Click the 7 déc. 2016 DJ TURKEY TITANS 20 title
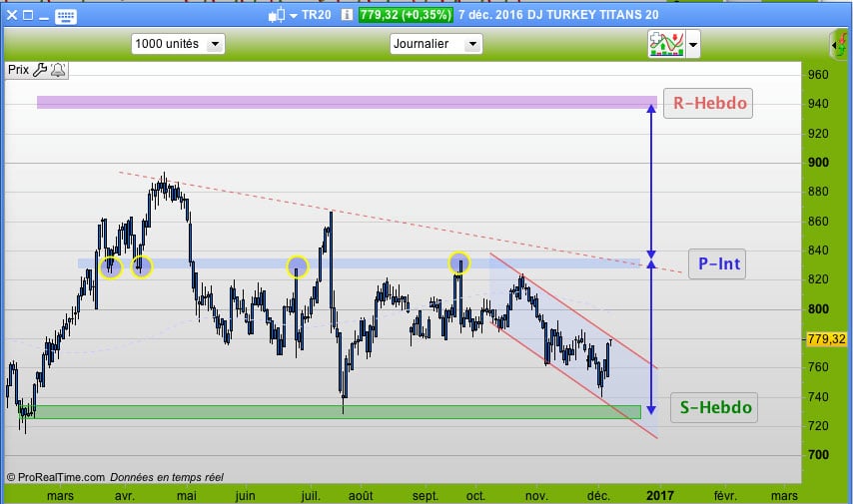Viewport: 853px width, 504px height. (x=558, y=15)
